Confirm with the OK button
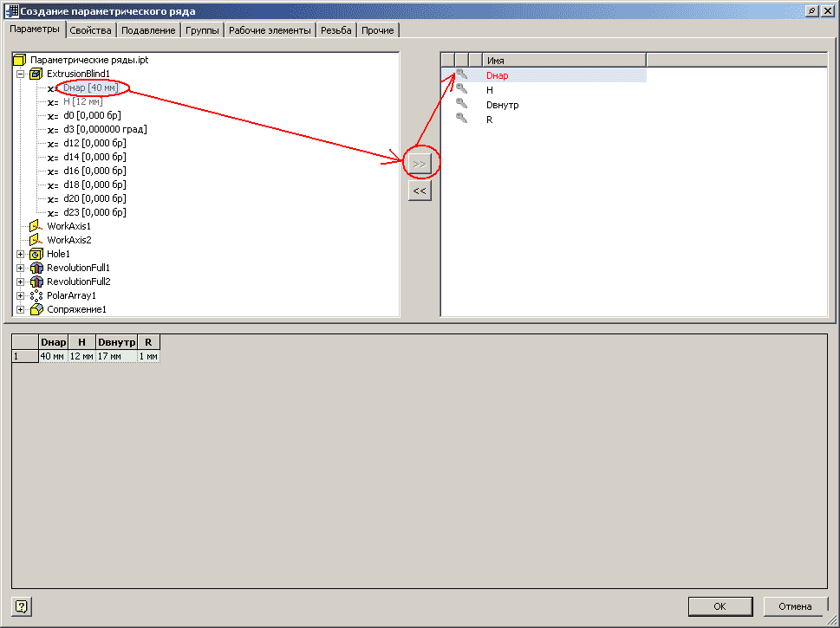840x628 pixels. 720,606
